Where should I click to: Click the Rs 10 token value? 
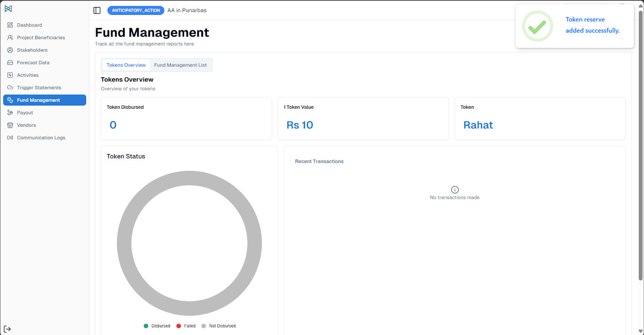coord(300,125)
